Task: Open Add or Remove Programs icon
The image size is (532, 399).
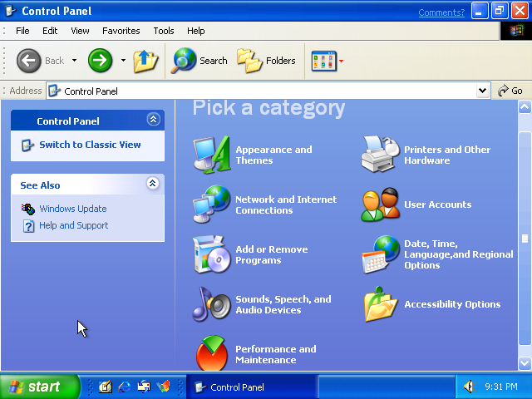Action: 212,254
